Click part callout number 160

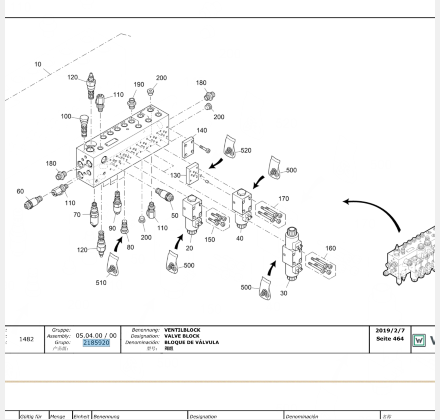[x=330, y=248]
